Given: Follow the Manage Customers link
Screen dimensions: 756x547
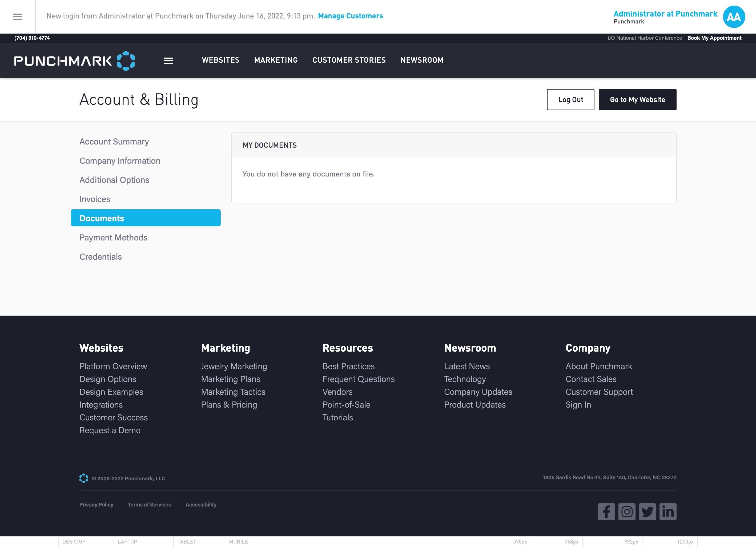Looking at the screenshot, I should [350, 16].
